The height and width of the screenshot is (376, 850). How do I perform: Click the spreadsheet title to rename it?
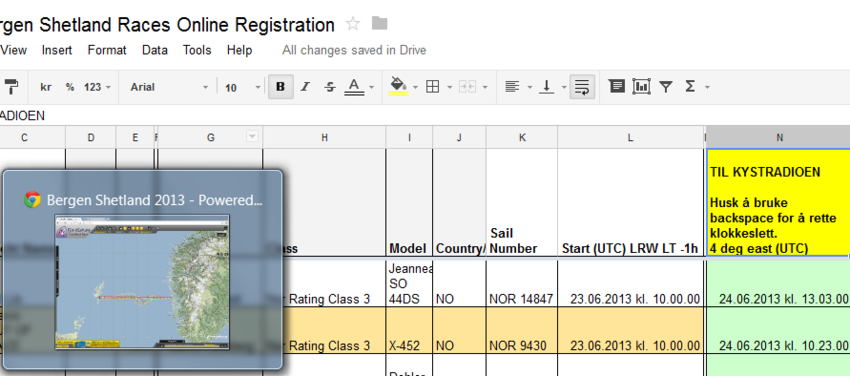pyautogui.click(x=167, y=24)
